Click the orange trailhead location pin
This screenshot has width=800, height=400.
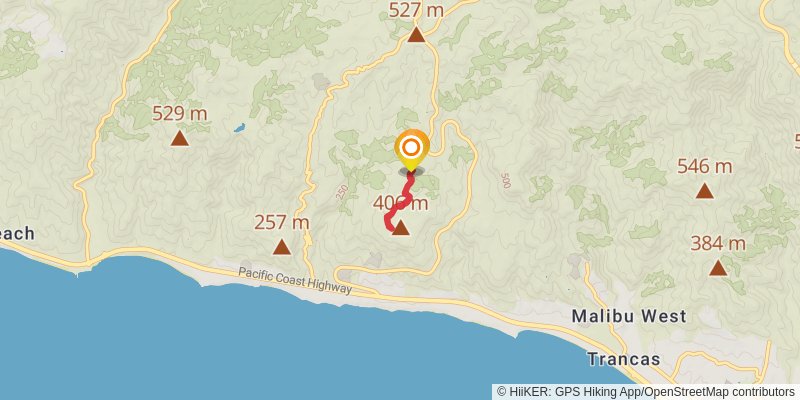411,150
